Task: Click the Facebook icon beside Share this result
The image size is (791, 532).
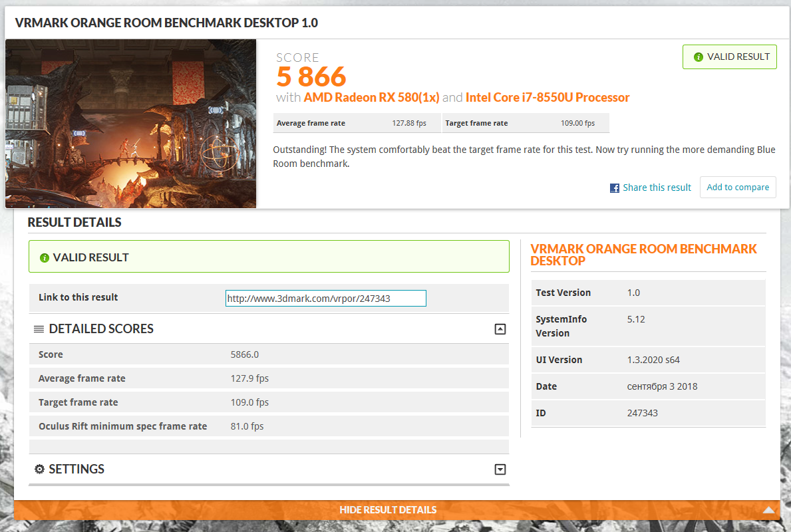Action: coord(615,188)
